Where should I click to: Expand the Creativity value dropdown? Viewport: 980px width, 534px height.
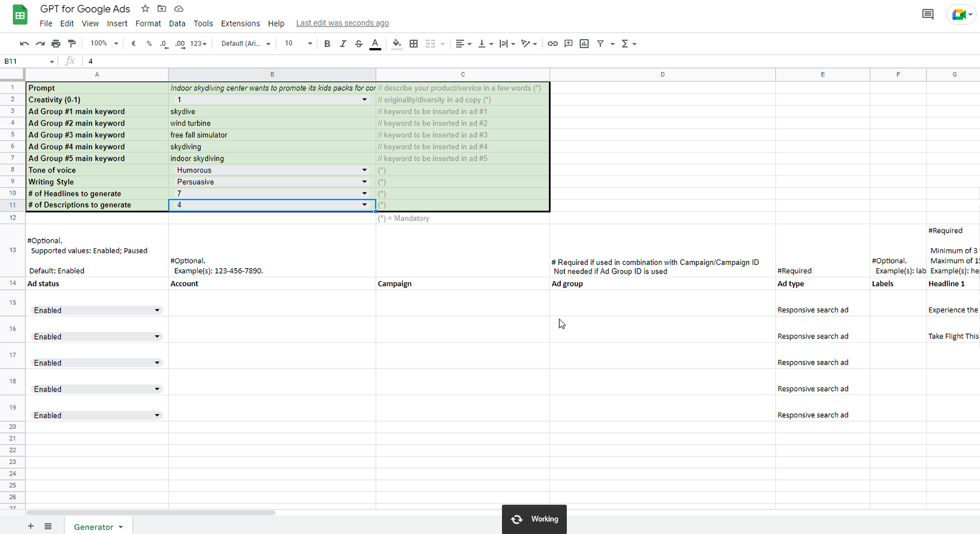coord(365,100)
